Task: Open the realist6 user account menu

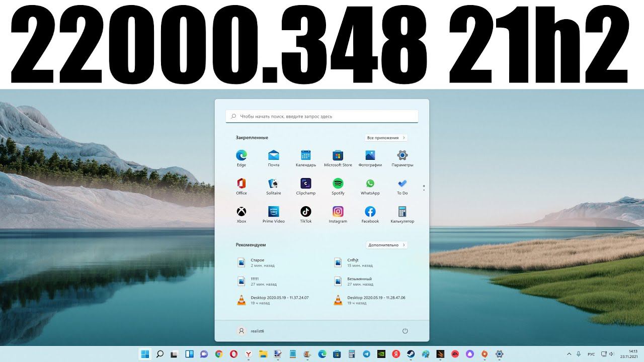Action: (251, 331)
